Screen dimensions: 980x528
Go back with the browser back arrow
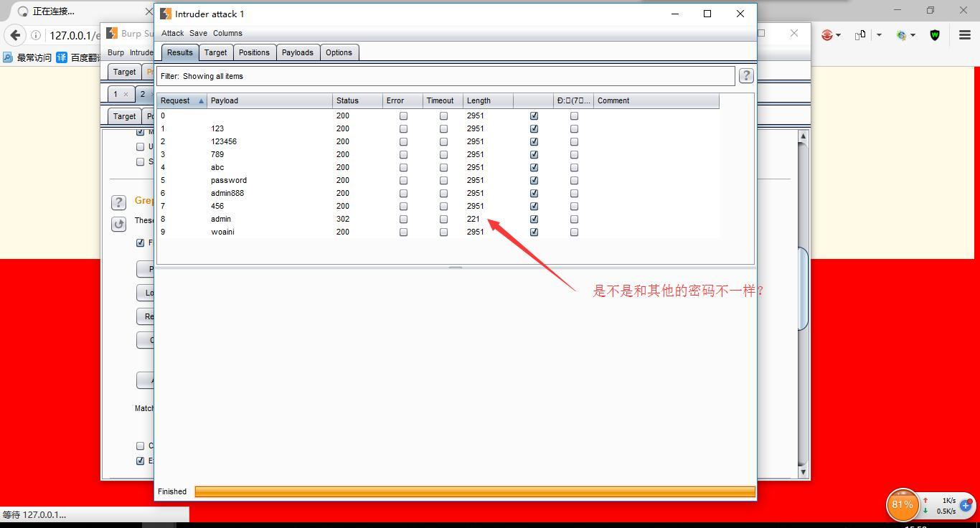coord(15,35)
